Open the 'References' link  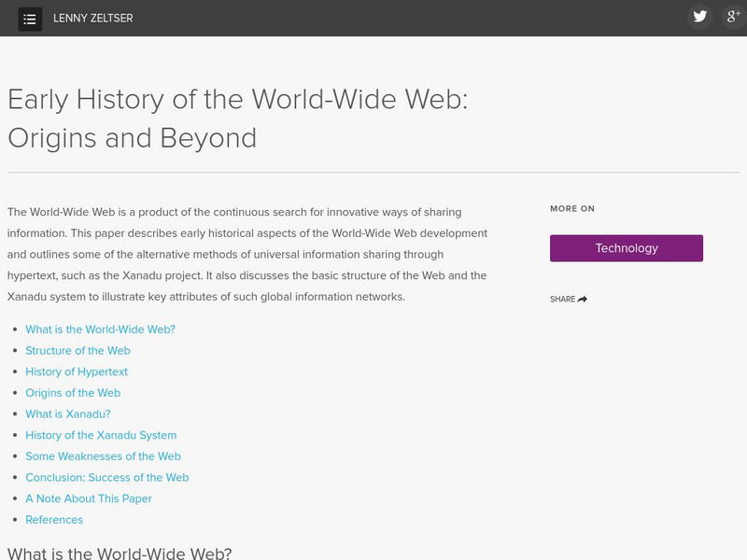coord(54,519)
